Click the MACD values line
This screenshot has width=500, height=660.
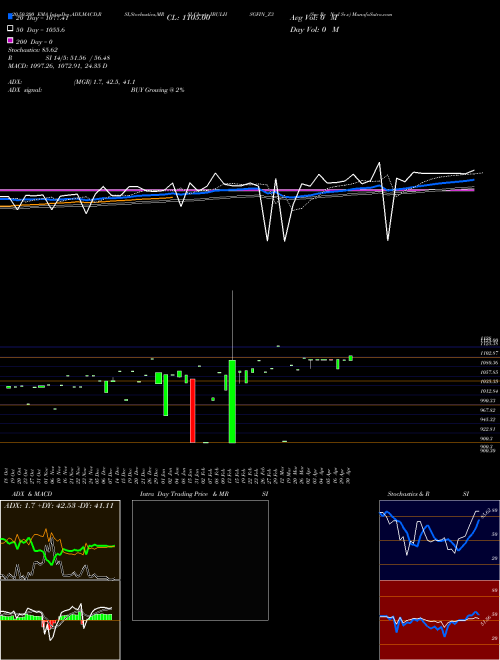pos(58,66)
